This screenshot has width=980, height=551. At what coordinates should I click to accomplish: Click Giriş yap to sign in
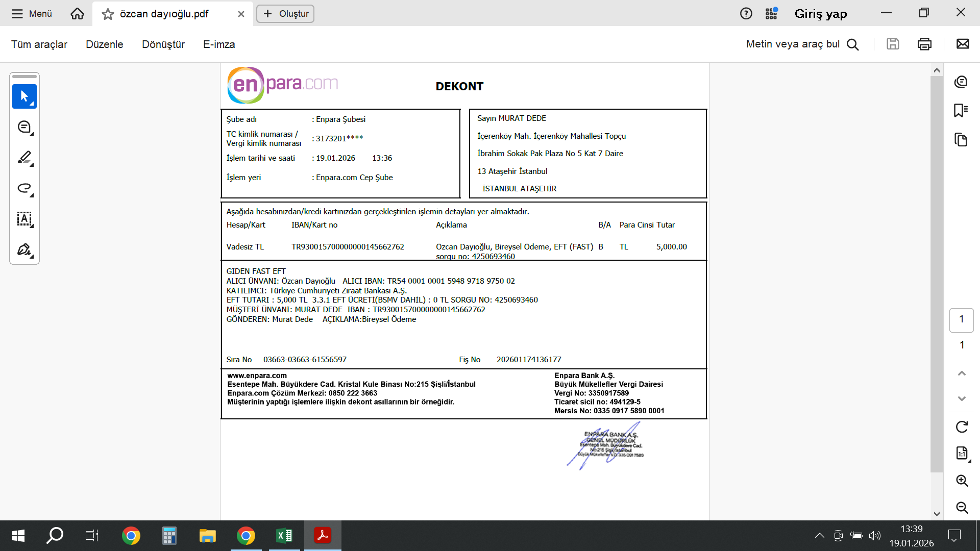tap(821, 14)
